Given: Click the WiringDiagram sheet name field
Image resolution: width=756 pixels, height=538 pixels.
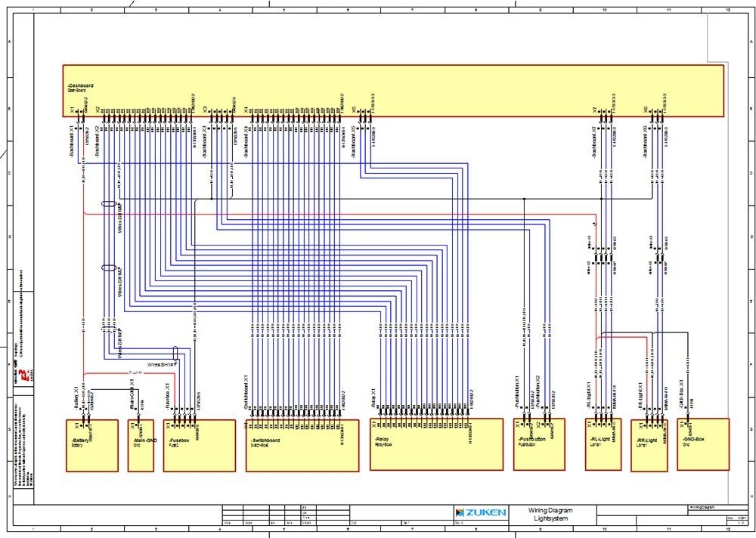Looking at the screenshot, I should point(702,508).
